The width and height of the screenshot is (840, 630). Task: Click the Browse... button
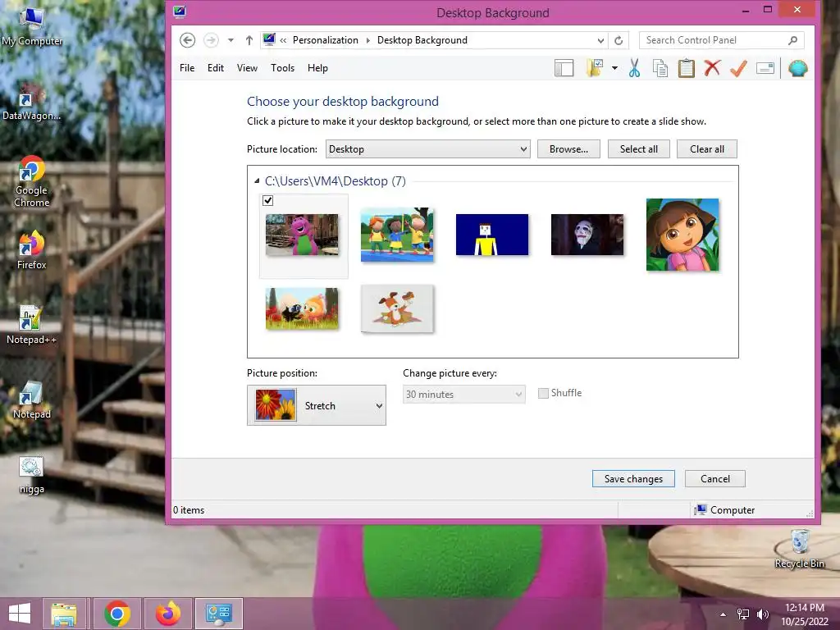pyautogui.click(x=568, y=149)
